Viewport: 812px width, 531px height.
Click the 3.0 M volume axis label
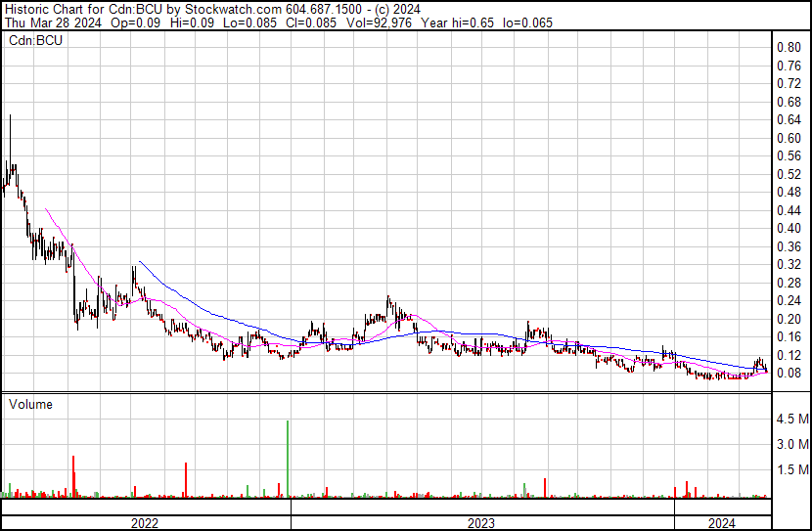[792, 444]
